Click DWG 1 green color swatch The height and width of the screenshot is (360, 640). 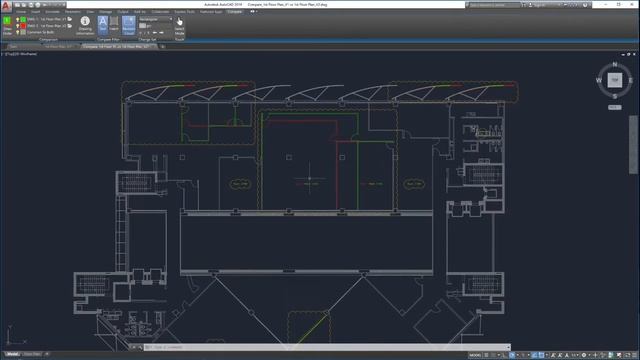click(23, 19)
